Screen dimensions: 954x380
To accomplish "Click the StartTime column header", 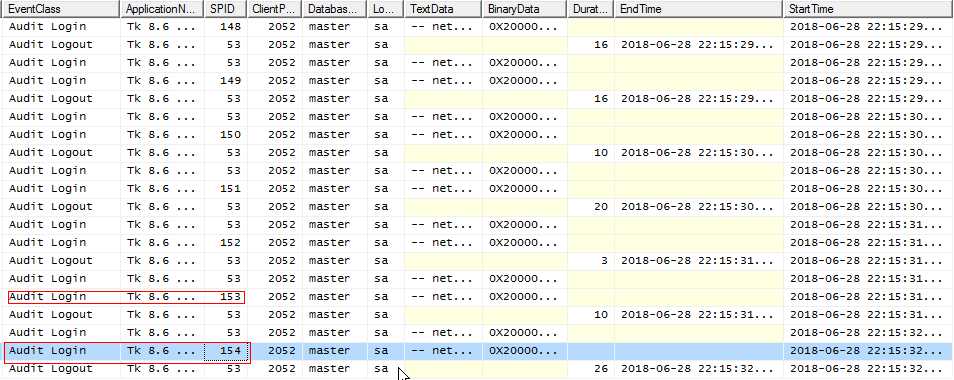I will (x=868, y=9).
